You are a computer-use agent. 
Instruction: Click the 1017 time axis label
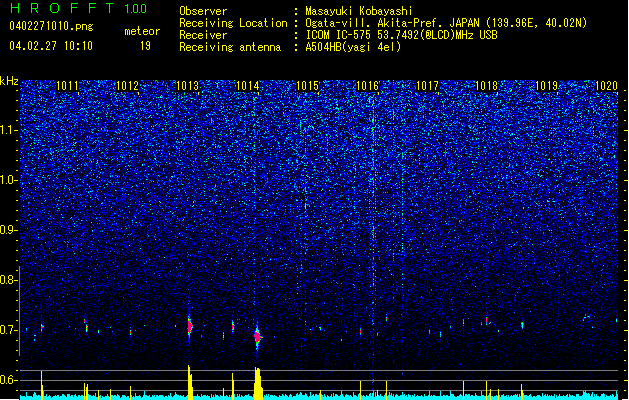coord(428,86)
